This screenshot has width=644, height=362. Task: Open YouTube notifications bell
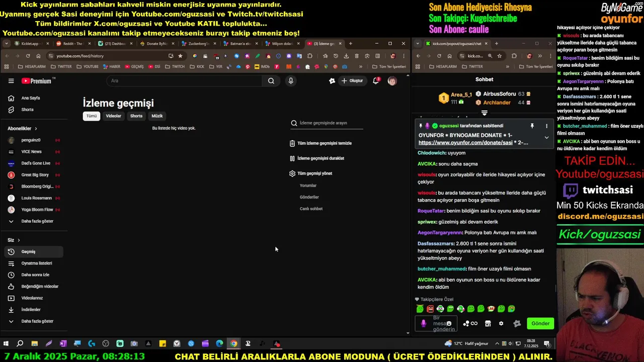pos(375,81)
